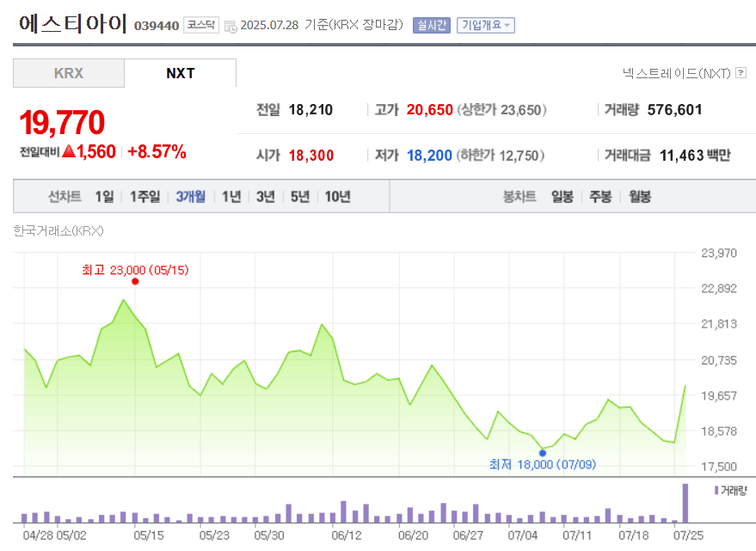The image size is (756, 551).
Task: Click the lower limit text 하한가 12,750
Action: [501, 156]
